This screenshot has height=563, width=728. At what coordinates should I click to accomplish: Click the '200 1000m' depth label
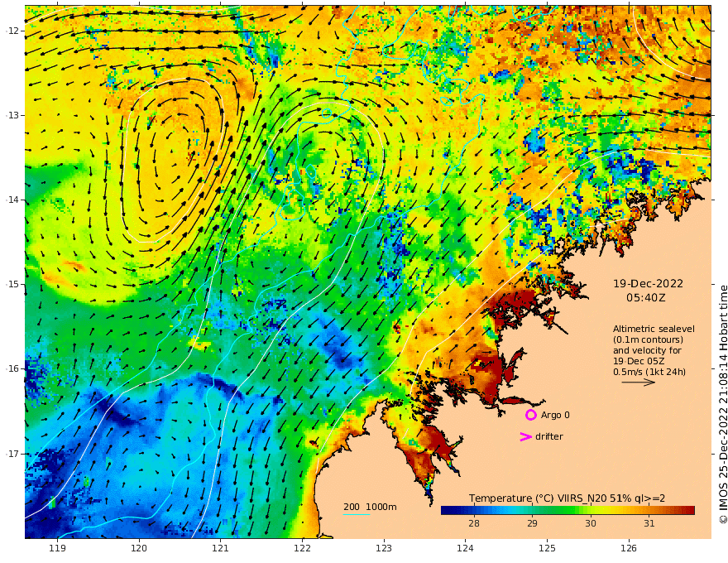370,507
